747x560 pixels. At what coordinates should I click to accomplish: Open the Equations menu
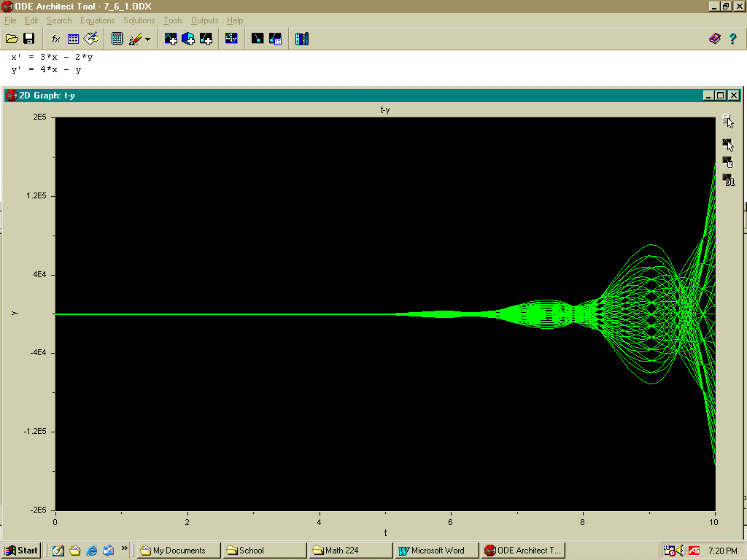pos(97,20)
